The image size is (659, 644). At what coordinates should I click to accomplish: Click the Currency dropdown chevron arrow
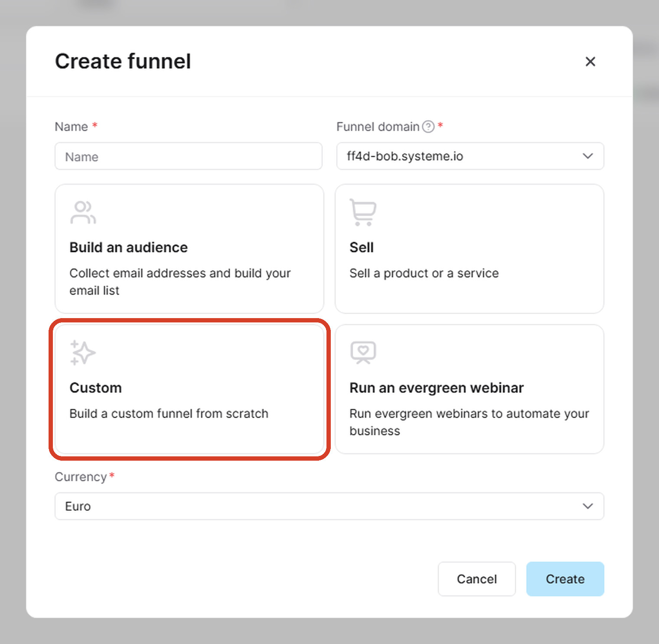tap(587, 506)
